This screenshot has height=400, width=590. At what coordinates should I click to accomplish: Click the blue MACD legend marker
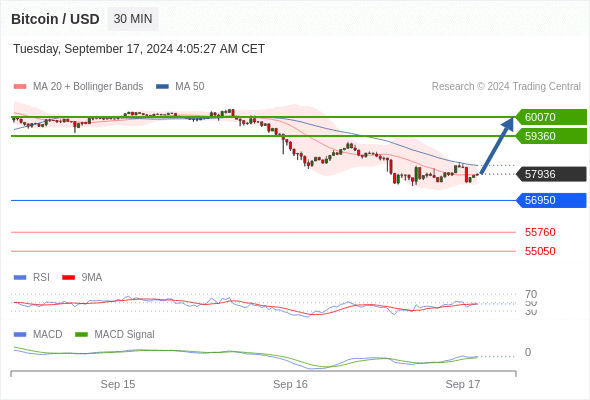click(20, 335)
